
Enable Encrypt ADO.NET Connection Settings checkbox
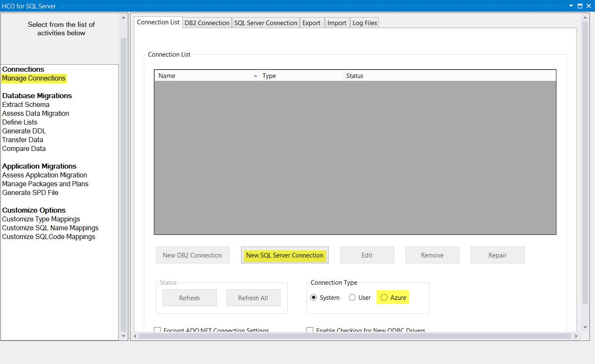158,330
